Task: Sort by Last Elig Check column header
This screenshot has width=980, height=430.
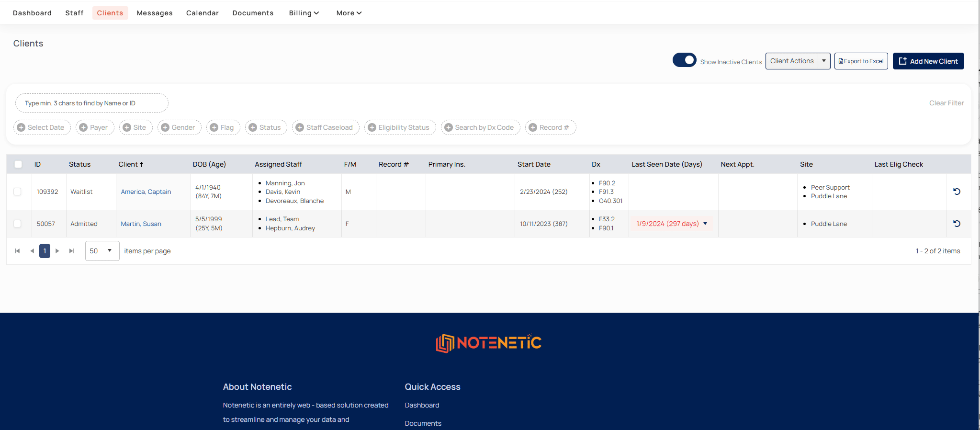Action: [899, 164]
